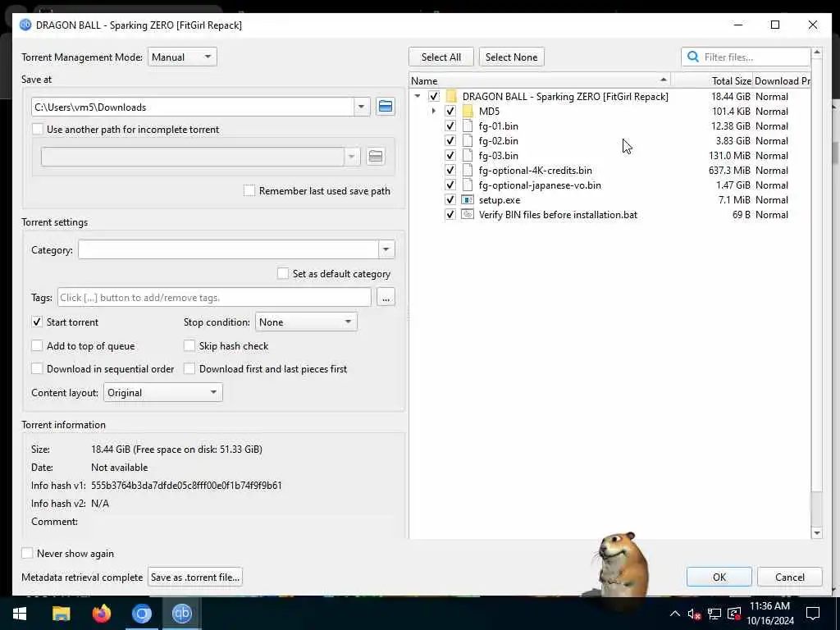Enable Skip hash check

[189, 345]
